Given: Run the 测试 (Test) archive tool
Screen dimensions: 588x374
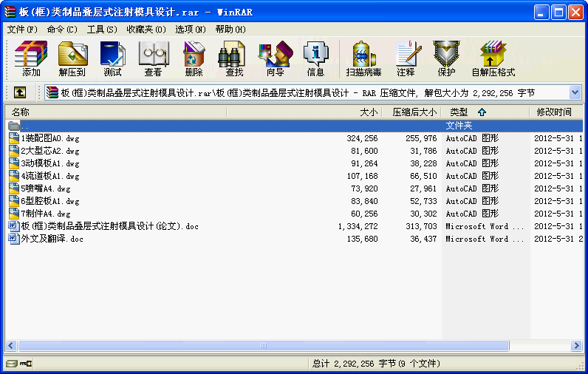Looking at the screenshot, I should pyautogui.click(x=113, y=59).
